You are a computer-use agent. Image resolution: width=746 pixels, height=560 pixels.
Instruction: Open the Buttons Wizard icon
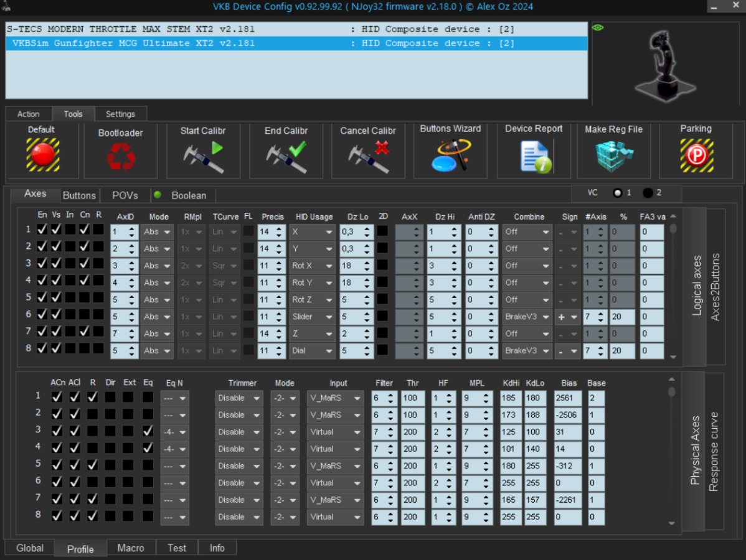click(450, 156)
